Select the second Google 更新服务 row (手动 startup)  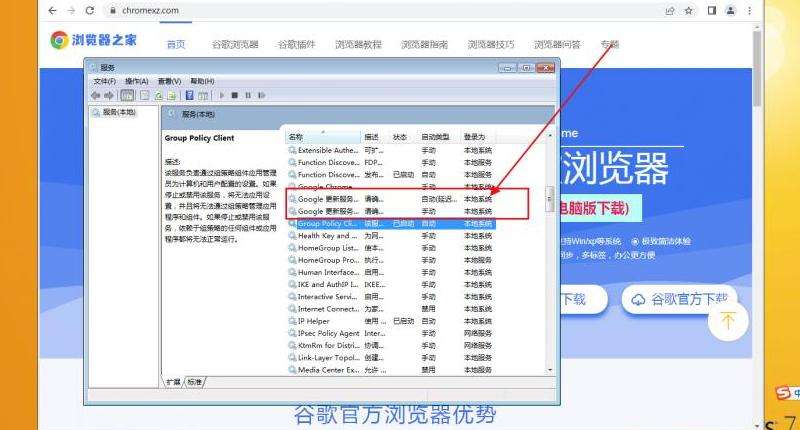(x=390, y=211)
